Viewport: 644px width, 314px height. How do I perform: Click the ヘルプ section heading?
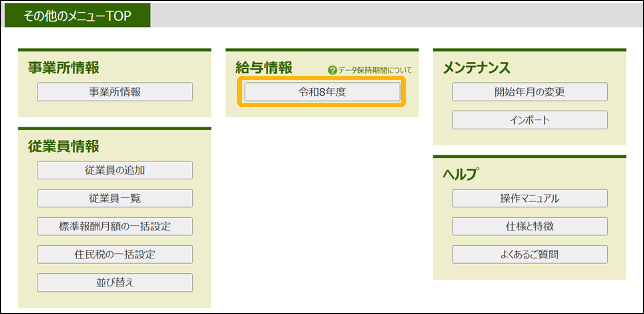tap(461, 174)
